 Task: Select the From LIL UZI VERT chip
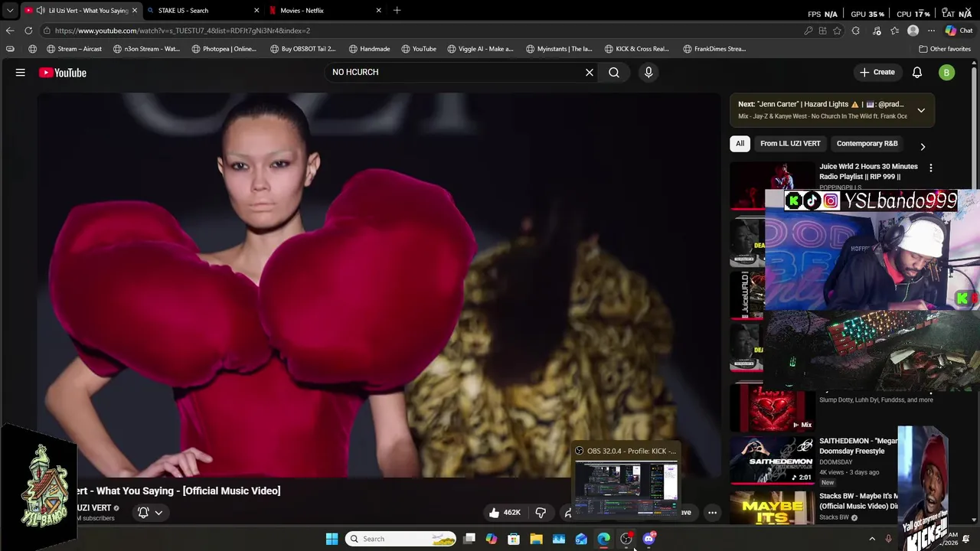coord(790,143)
